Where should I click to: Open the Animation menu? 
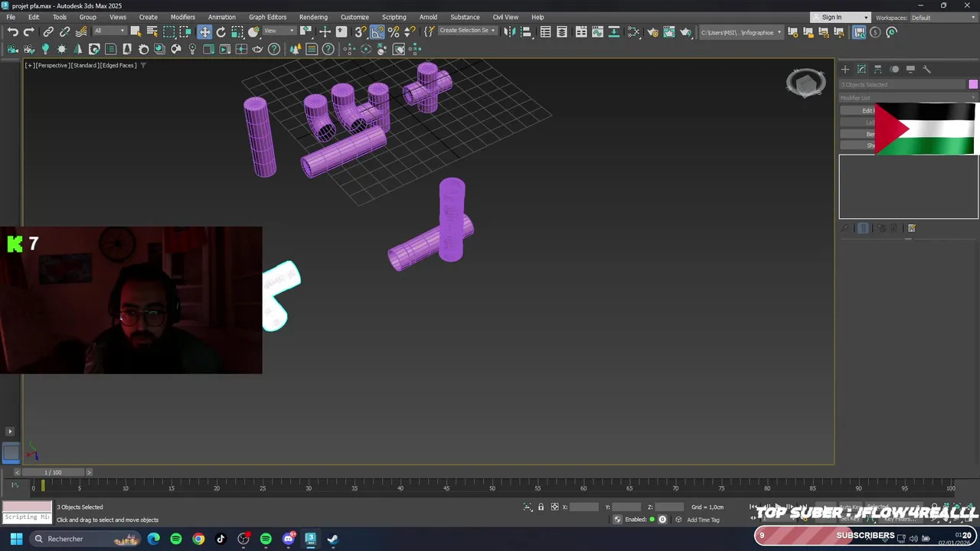222,17
